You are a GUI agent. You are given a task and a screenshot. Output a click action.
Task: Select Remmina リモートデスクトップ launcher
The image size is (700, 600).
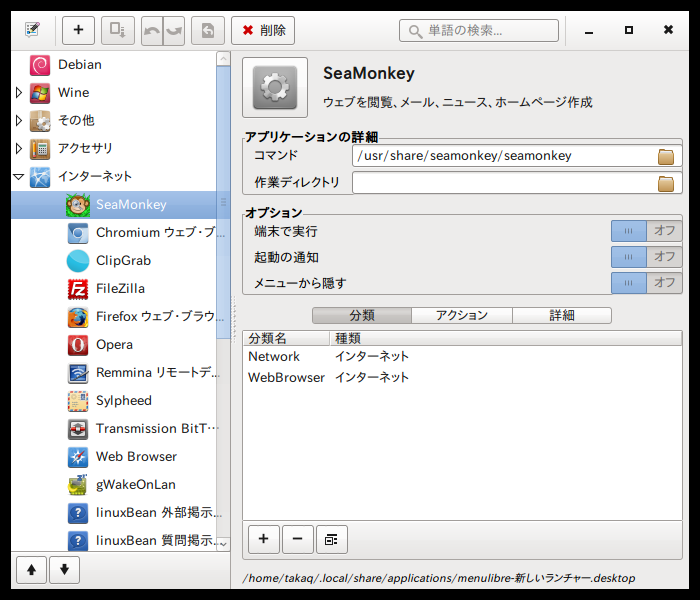coord(114,372)
